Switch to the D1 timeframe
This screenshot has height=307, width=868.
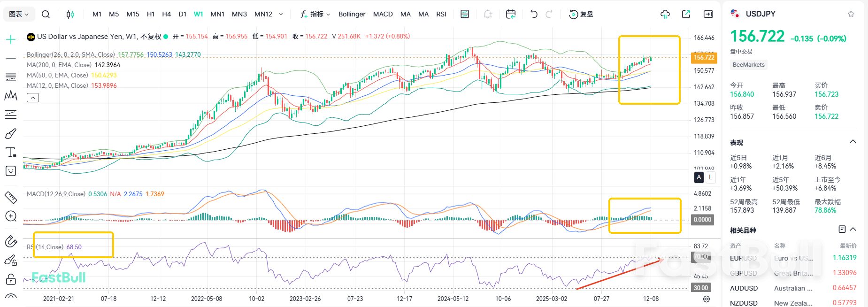(183, 14)
